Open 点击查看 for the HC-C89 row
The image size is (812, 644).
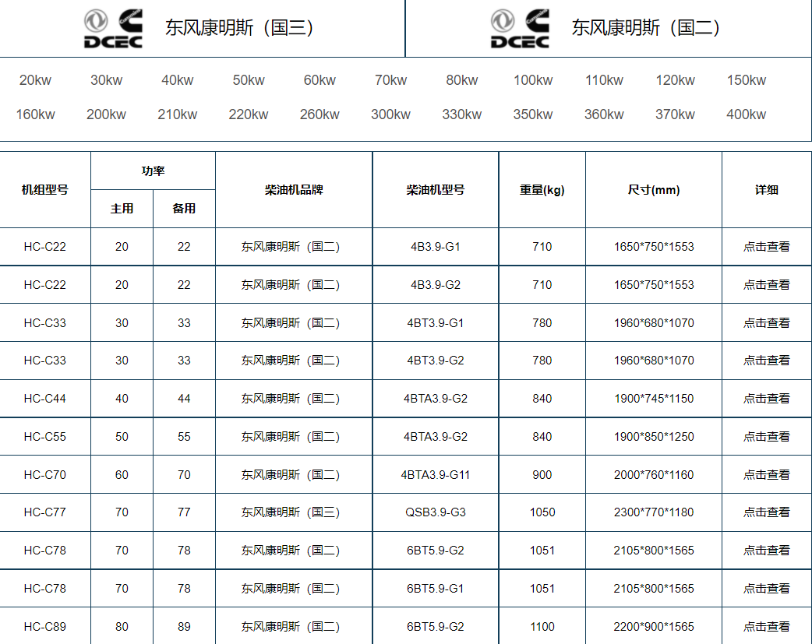(x=767, y=627)
